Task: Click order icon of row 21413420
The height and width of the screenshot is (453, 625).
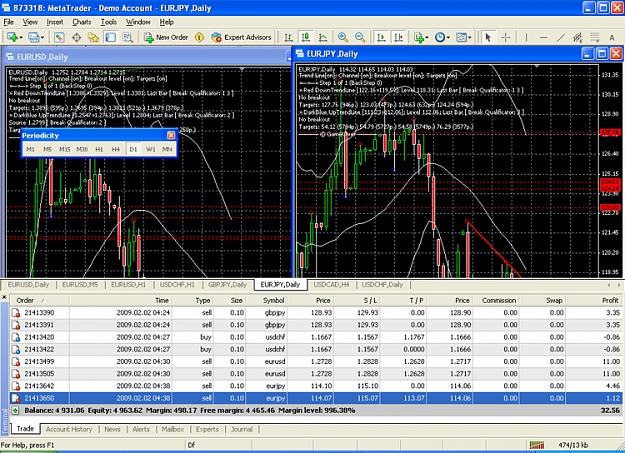Action: click(x=16, y=337)
